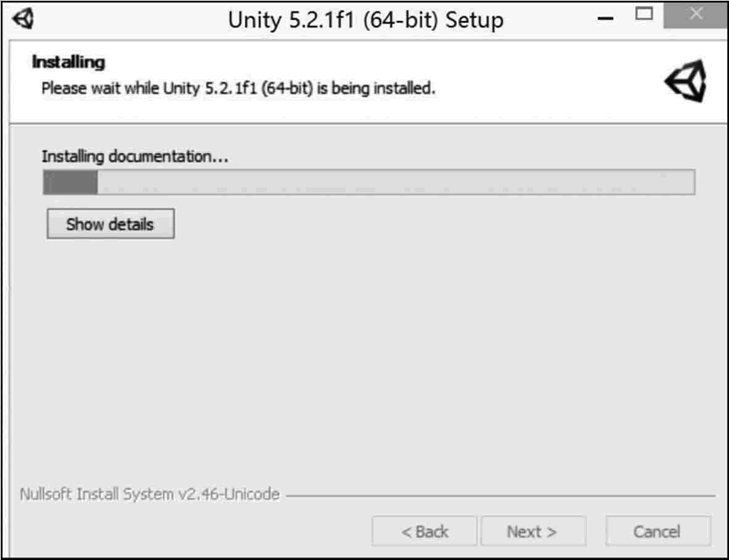Viewport: 729px width, 560px height.
Task: Click the "Installing documentation..." status label
Action: click(x=135, y=157)
